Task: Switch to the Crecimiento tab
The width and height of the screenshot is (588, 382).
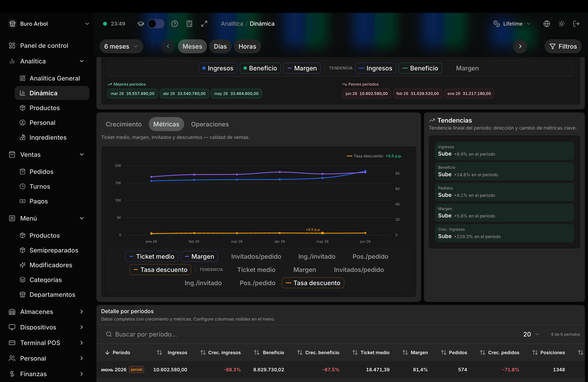Action: tap(124, 124)
